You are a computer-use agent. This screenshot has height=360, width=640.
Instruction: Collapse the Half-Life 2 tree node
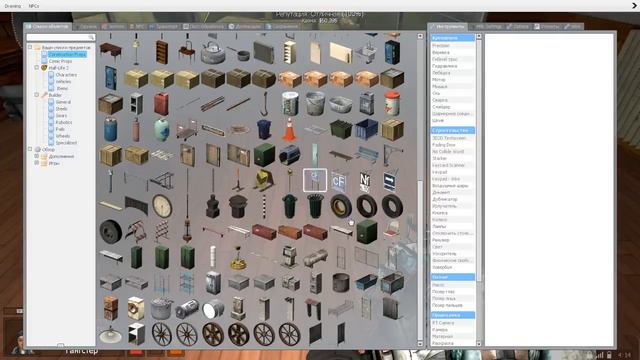(x=37, y=67)
